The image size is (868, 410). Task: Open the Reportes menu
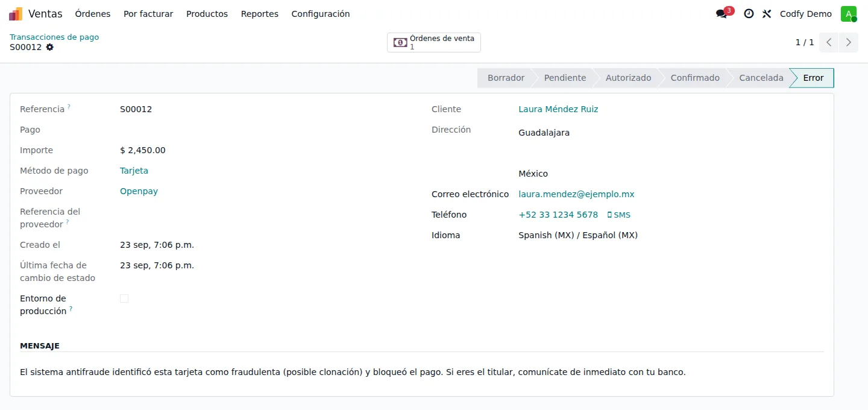260,14
